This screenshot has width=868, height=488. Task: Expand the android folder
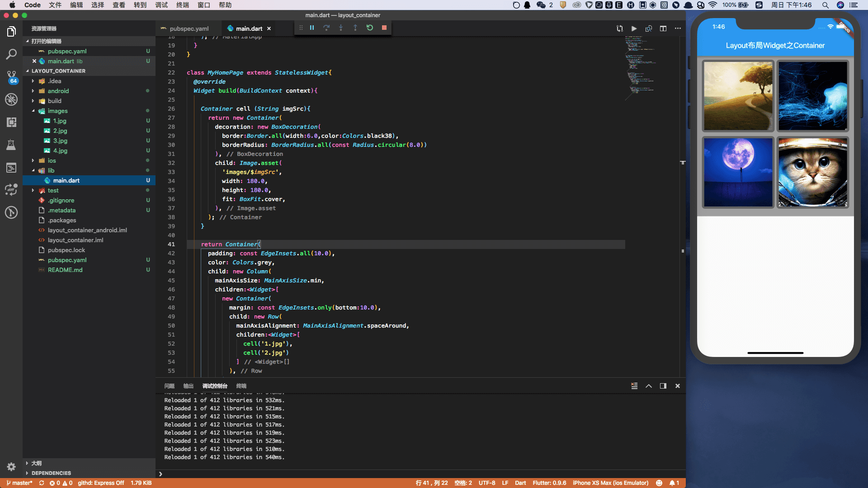click(58, 91)
